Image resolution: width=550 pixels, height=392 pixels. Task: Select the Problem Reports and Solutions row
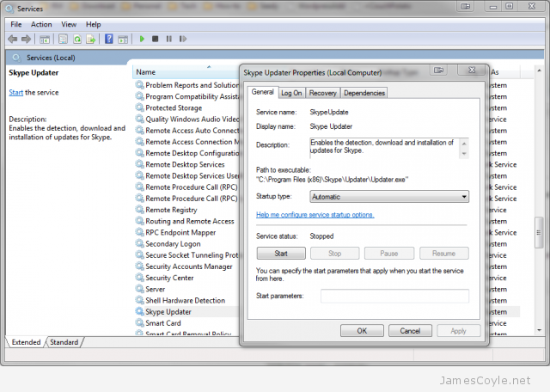(x=186, y=85)
